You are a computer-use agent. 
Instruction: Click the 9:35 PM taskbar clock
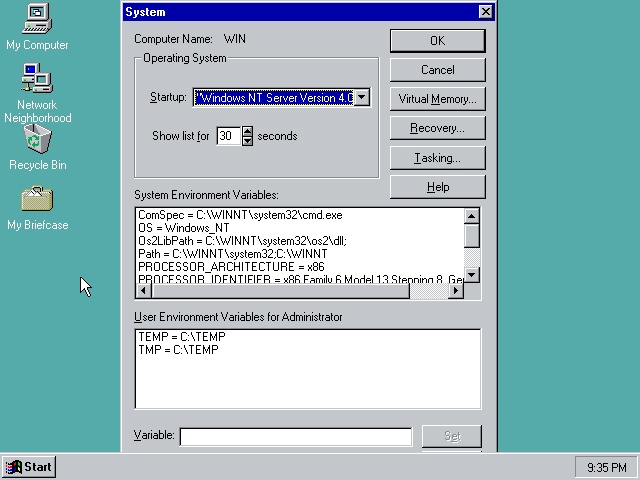pyautogui.click(x=605, y=467)
